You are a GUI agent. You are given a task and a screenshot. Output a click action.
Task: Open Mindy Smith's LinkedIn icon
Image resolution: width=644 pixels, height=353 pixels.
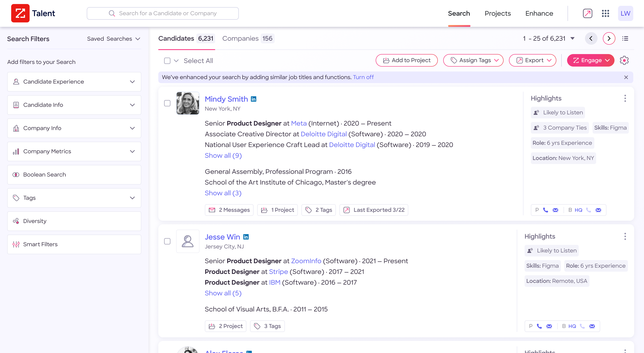pyautogui.click(x=254, y=99)
